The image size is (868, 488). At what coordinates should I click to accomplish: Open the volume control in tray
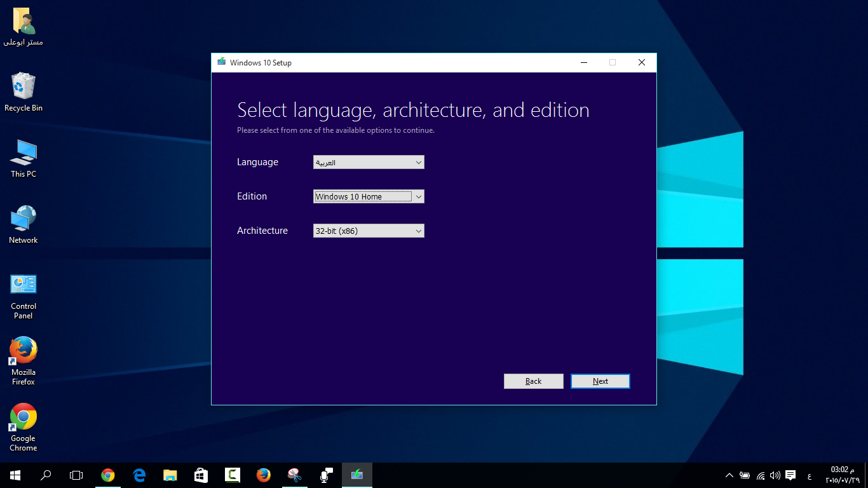pyautogui.click(x=775, y=475)
